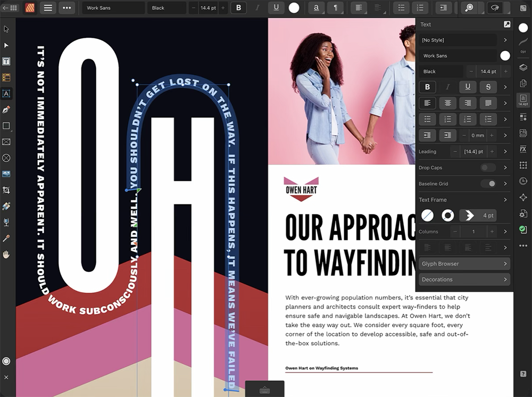Go back to the documents home

(10, 8)
